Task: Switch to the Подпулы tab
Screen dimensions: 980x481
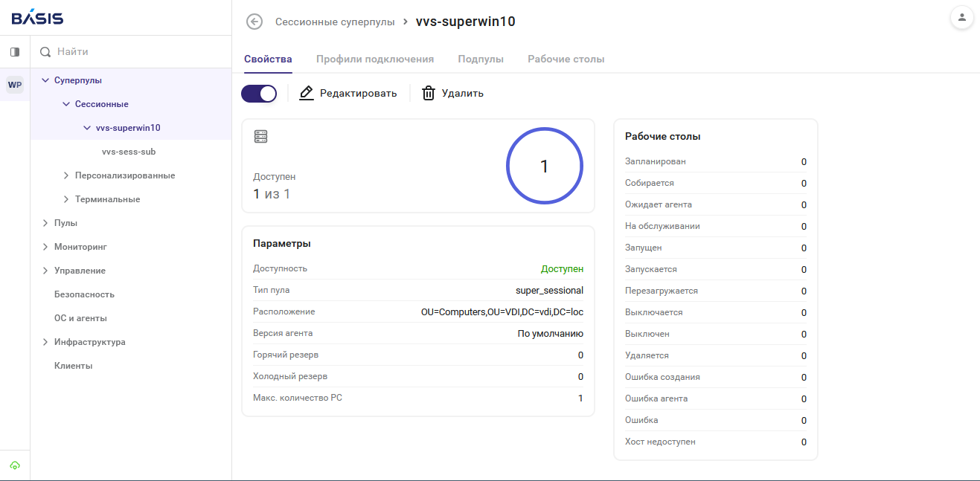Action: [x=481, y=58]
